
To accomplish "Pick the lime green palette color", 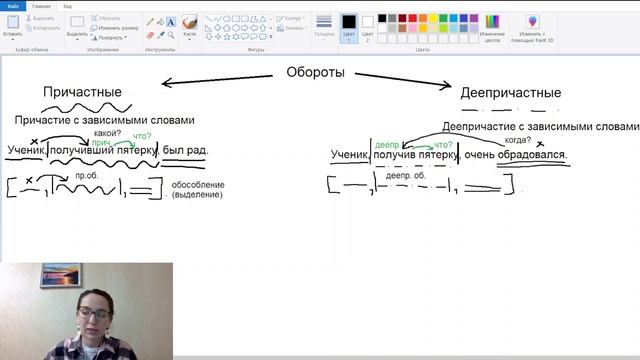I will (443, 28).
